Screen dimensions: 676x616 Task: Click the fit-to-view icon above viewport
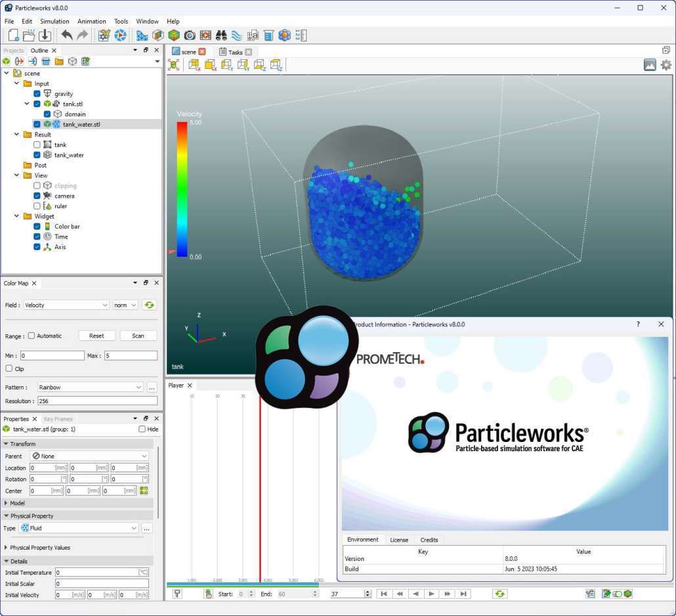(173, 64)
